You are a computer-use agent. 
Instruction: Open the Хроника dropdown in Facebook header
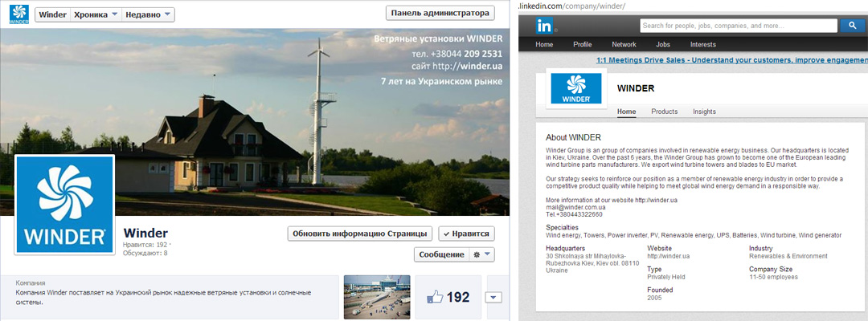pos(96,14)
